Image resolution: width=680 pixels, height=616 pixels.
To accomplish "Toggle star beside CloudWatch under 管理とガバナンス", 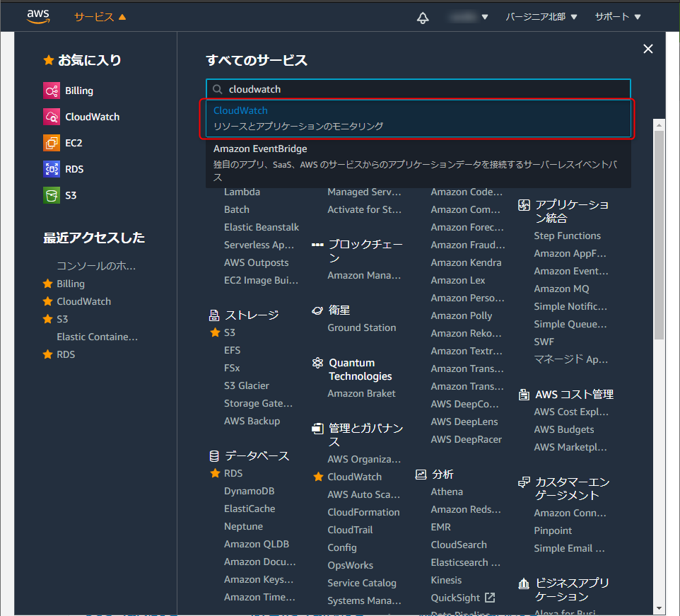I will pyautogui.click(x=318, y=477).
